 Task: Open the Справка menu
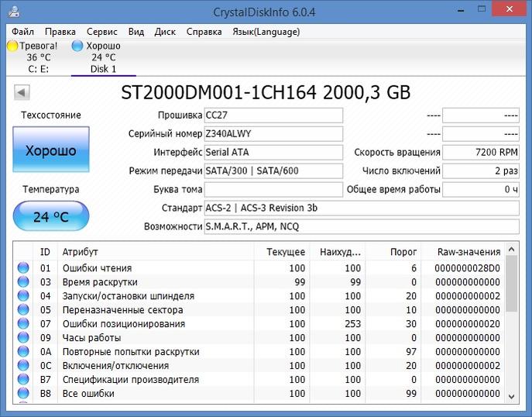pyautogui.click(x=204, y=32)
